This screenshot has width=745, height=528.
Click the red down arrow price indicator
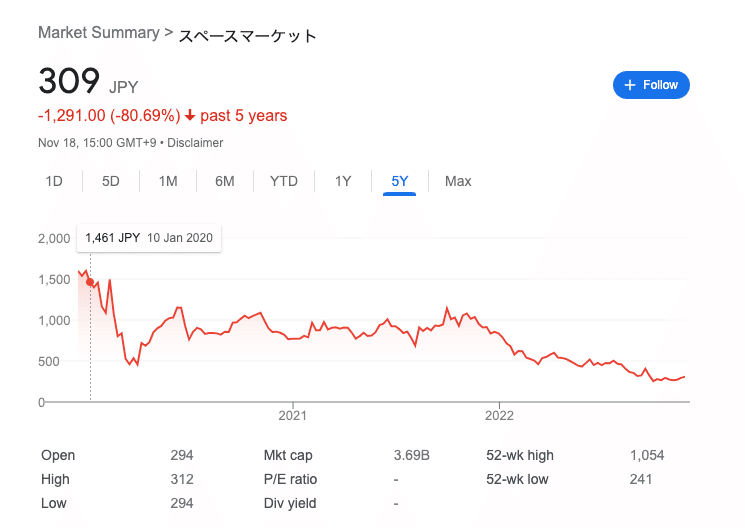pos(190,115)
